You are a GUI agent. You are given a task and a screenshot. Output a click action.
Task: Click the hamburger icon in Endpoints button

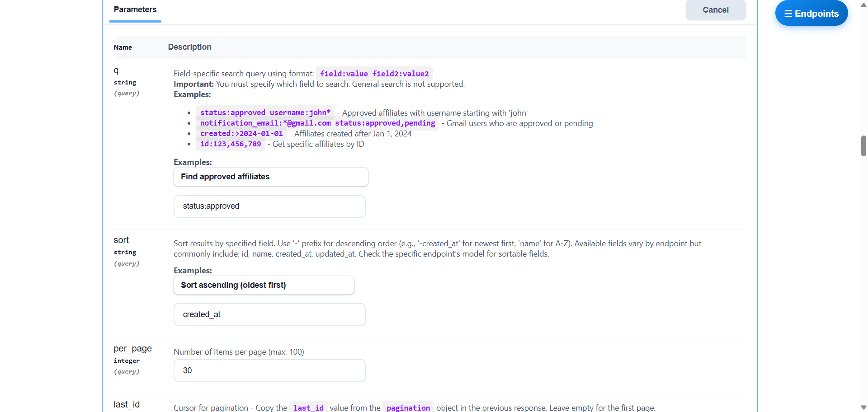click(x=788, y=14)
